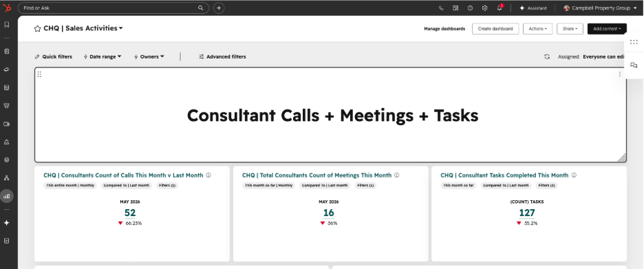Click the search magnifier icon
Viewport: 644px width, 269px height.
coord(200,8)
